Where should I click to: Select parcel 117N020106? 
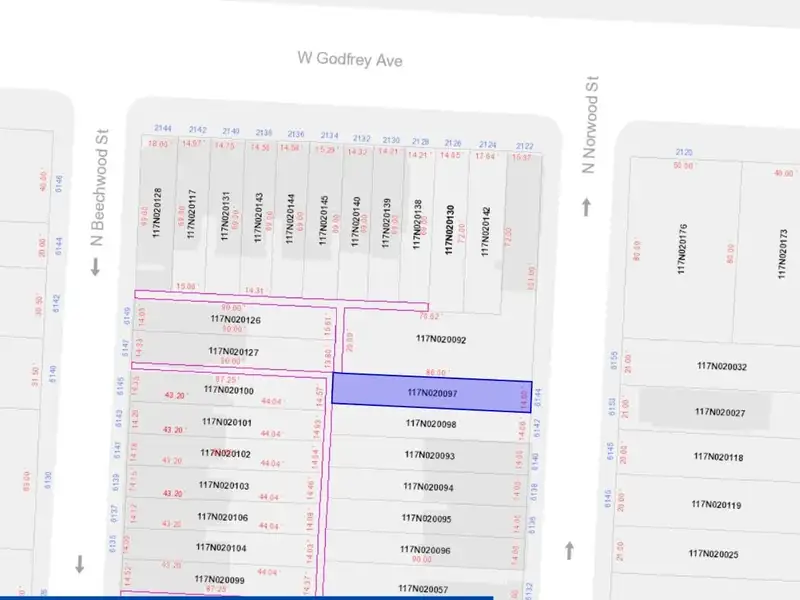coord(222,517)
